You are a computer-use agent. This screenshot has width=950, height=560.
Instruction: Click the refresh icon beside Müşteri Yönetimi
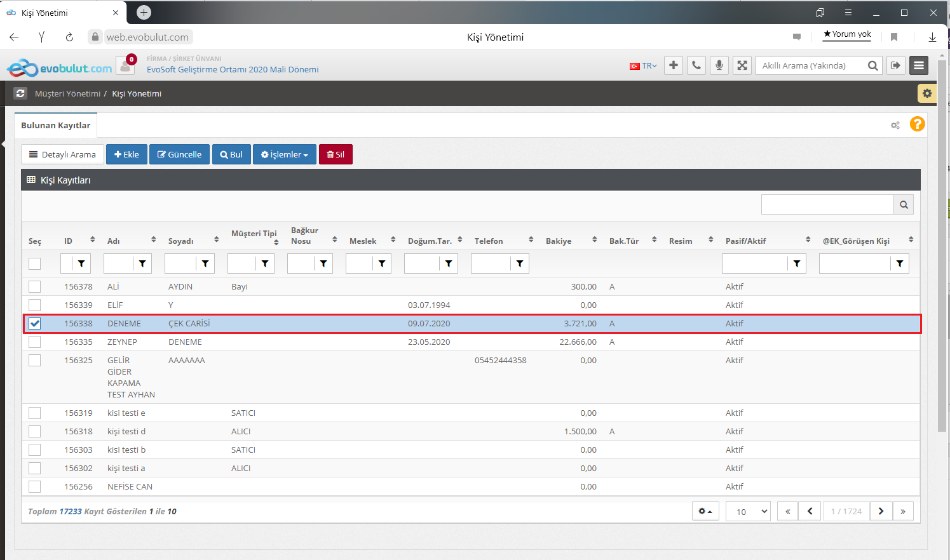coord(21,93)
